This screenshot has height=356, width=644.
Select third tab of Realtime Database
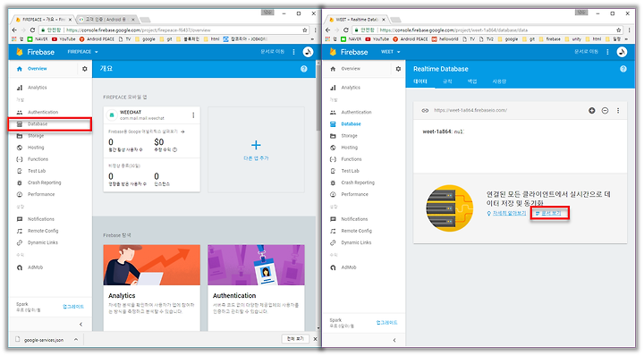click(472, 81)
